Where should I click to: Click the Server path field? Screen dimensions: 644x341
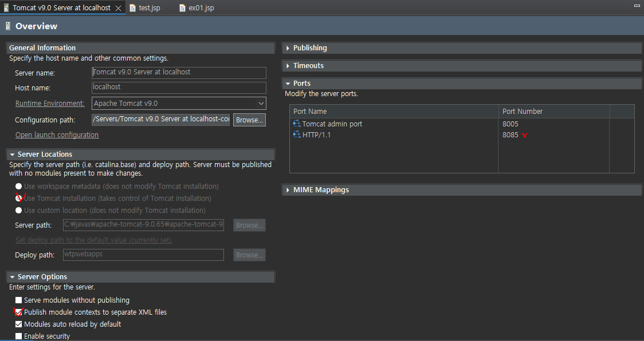click(x=143, y=225)
